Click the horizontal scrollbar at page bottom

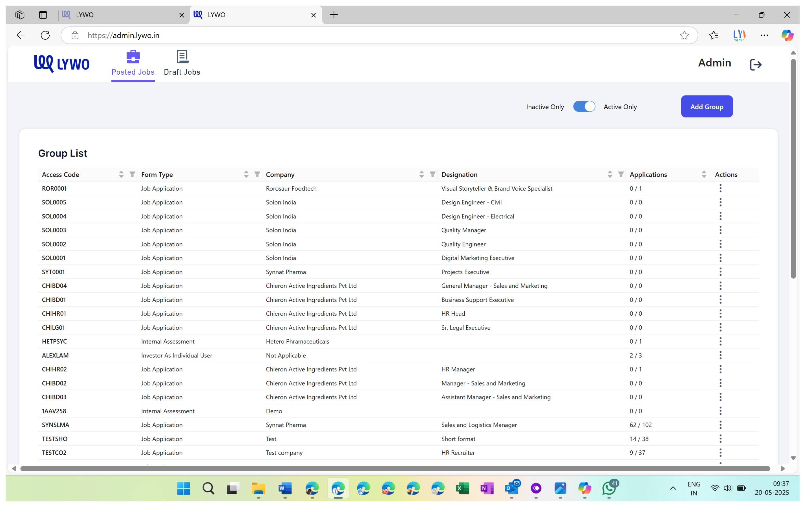(395, 468)
